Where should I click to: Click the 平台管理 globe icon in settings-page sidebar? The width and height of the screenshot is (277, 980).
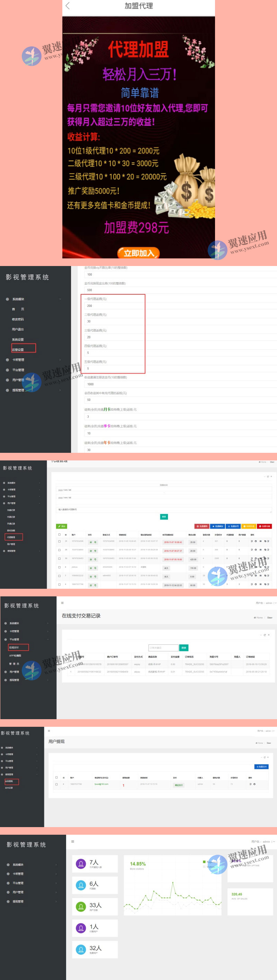[7, 370]
